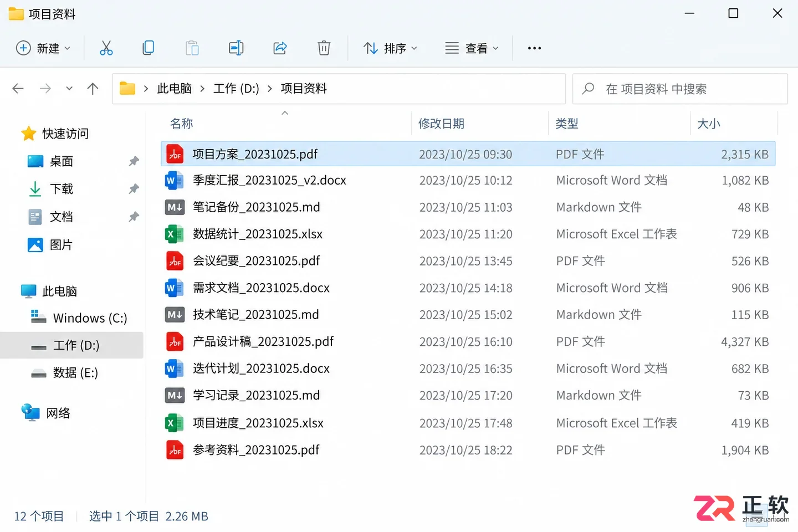This screenshot has height=532, width=798.
Task: Open 图片 in the navigation pane
Action: pos(61,244)
